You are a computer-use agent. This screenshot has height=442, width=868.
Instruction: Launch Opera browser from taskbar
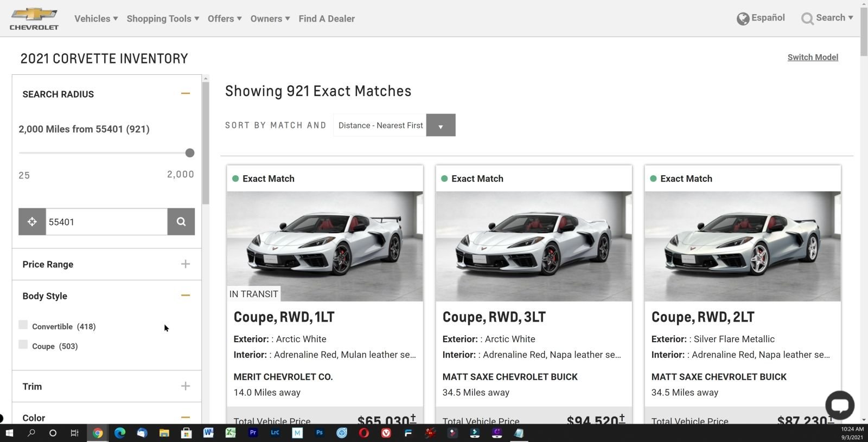pos(364,433)
